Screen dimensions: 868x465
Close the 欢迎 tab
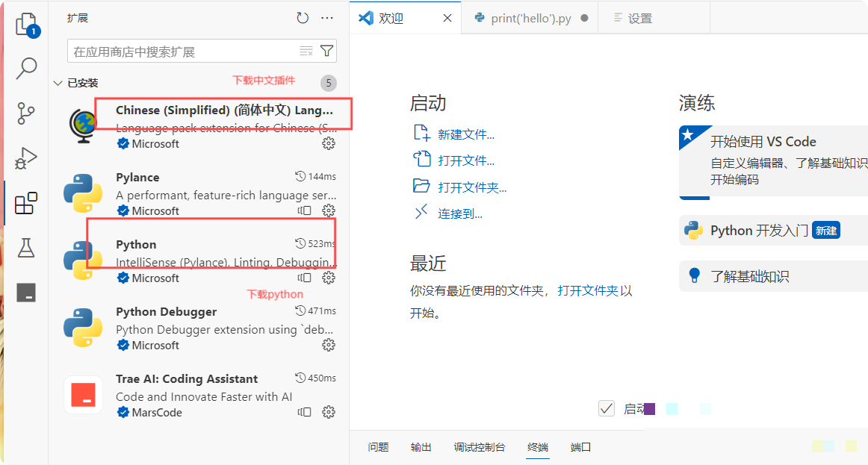(447, 18)
